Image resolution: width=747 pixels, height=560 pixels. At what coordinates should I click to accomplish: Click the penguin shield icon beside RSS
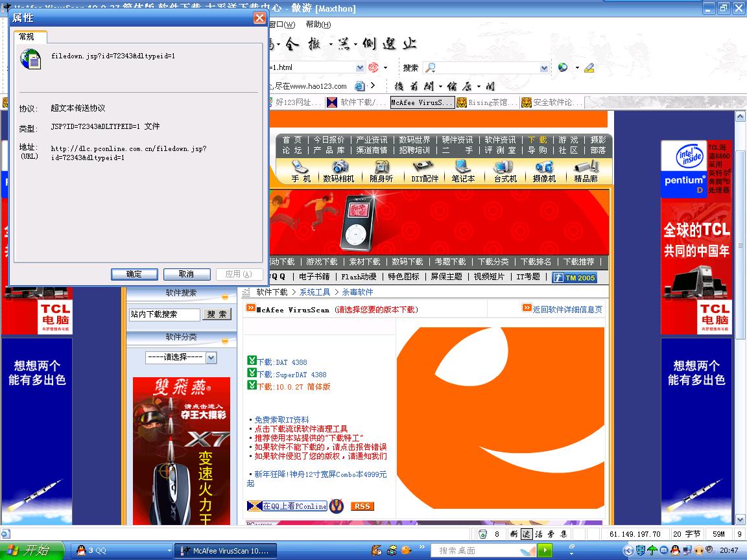[x=337, y=506]
